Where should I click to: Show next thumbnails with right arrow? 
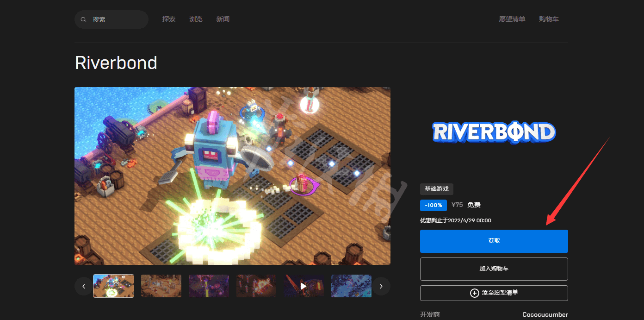(381, 286)
